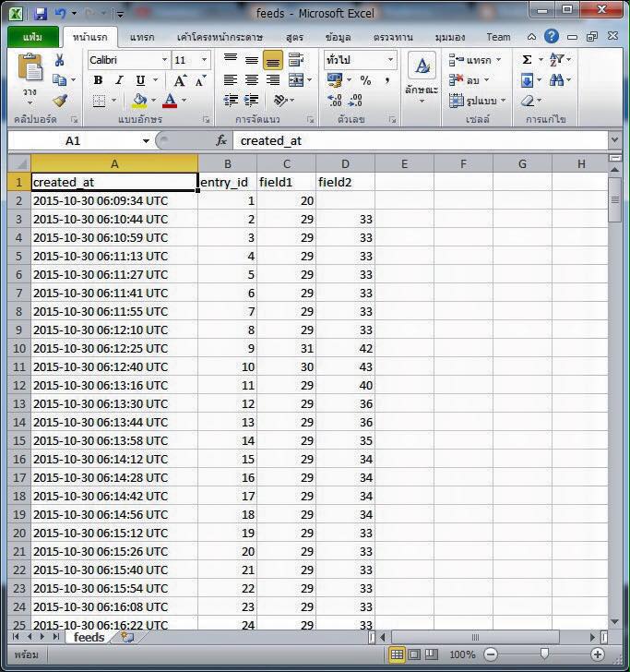Toggle align text right
This screenshot has width=630, height=672.
[x=273, y=80]
